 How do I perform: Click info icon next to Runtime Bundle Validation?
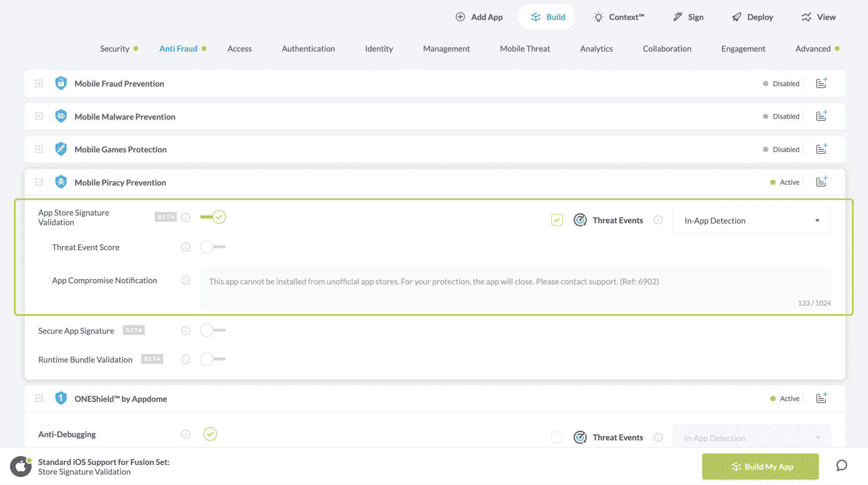click(186, 360)
